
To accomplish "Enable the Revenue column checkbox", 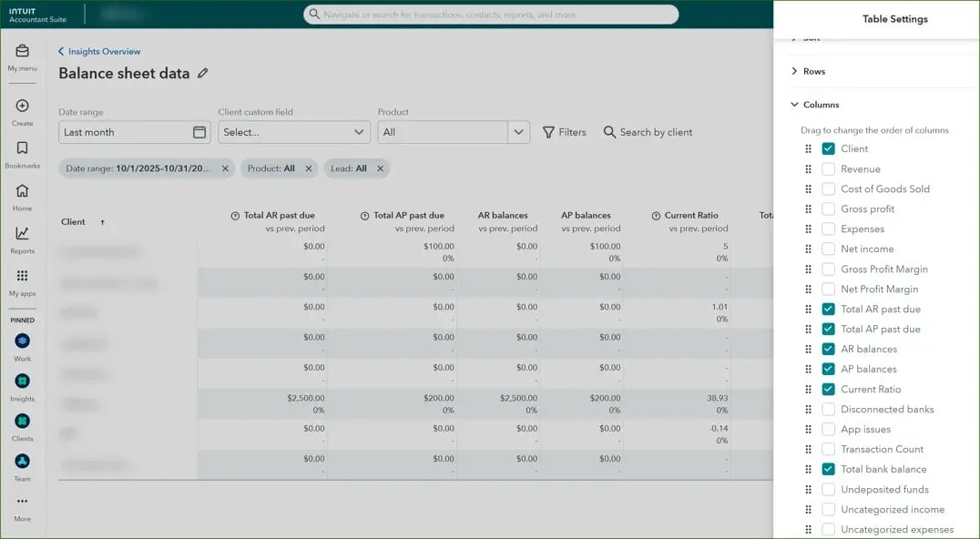I will tap(828, 169).
